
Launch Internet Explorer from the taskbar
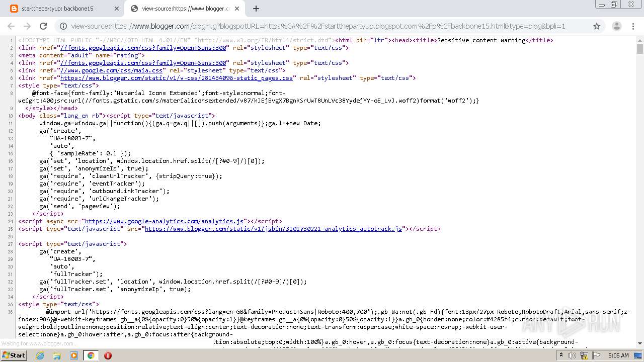click(x=40, y=355)
